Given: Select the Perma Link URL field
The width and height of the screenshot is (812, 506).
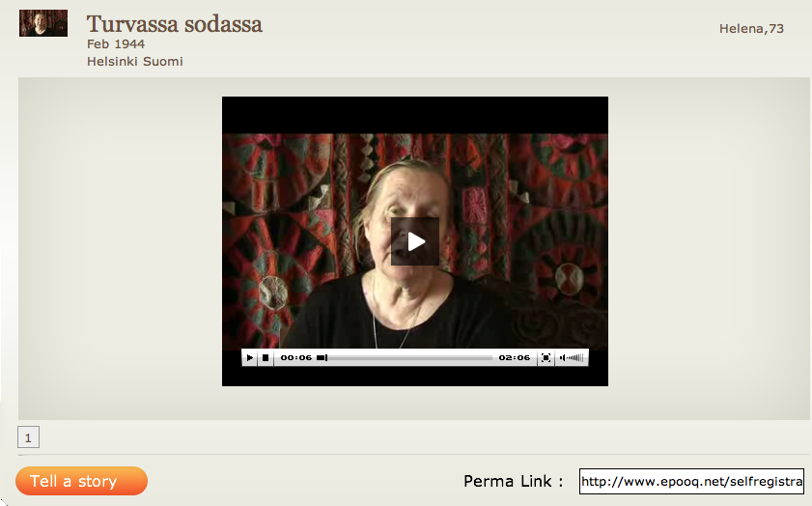Looking at the screenshot, I should point(692,482).
